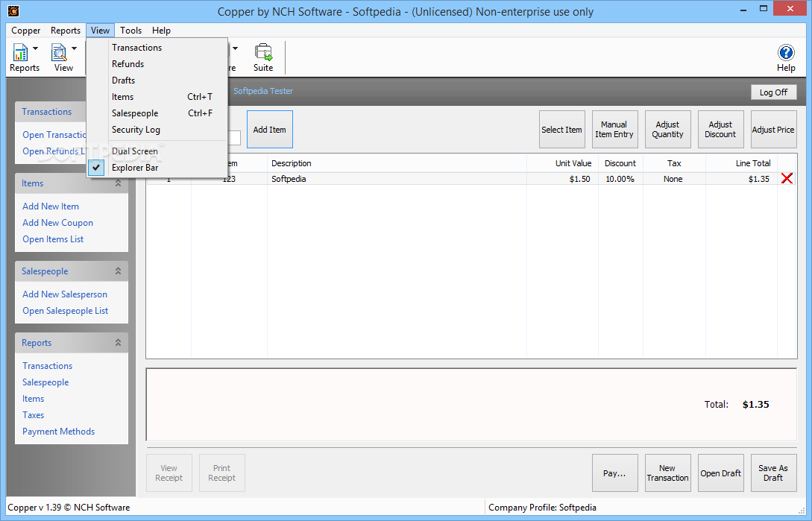The height and width of the screenshot is (521, 812).
Task: Click the Adjust Quantity button
Action: (667, 130)
